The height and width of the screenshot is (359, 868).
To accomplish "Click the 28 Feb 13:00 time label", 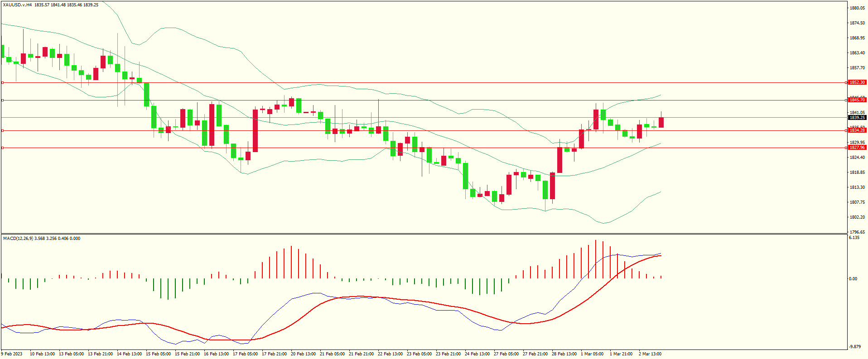I will pos(564,354).
